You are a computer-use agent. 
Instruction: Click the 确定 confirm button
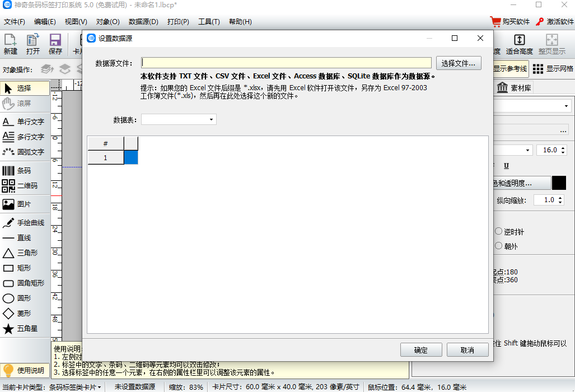(x=421, y=349)
